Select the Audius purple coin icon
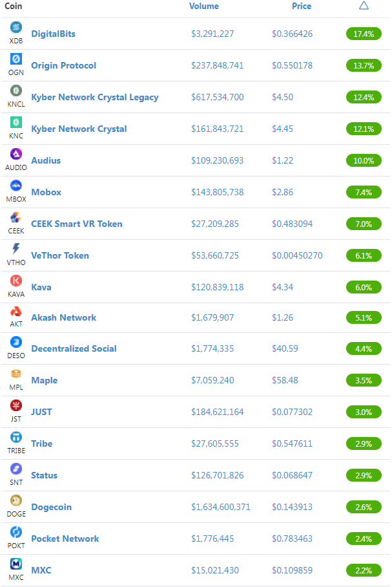Image resolution: width=392 pixels, height=587 pixels. [x=15, y=154]
